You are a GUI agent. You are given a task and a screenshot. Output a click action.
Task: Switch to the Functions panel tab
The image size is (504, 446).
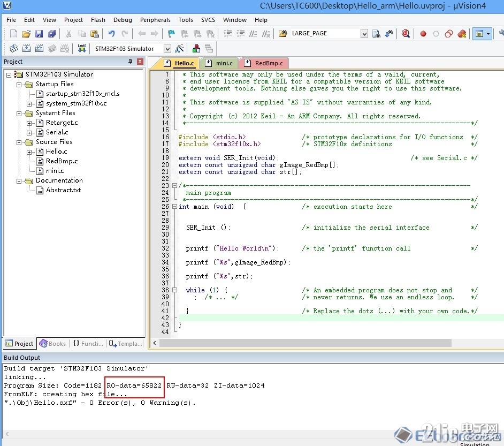point(88,343)
